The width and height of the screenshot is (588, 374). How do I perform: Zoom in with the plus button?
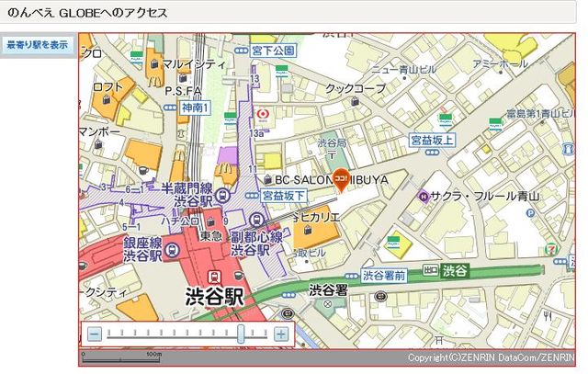[281, 334]
